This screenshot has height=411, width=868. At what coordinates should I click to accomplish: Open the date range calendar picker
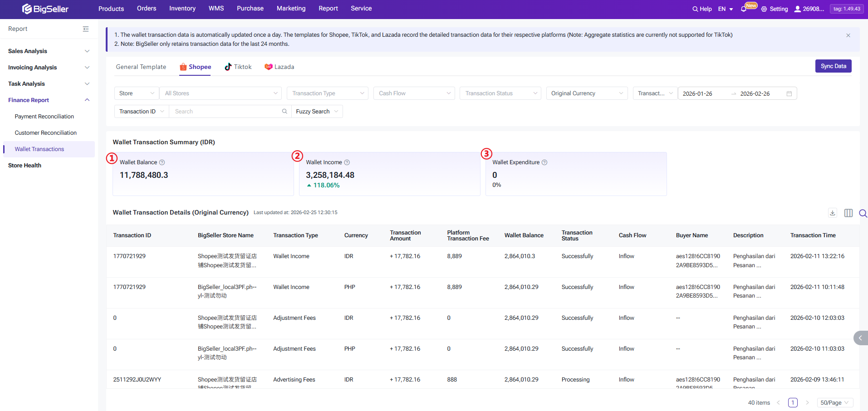coord(789,93)
